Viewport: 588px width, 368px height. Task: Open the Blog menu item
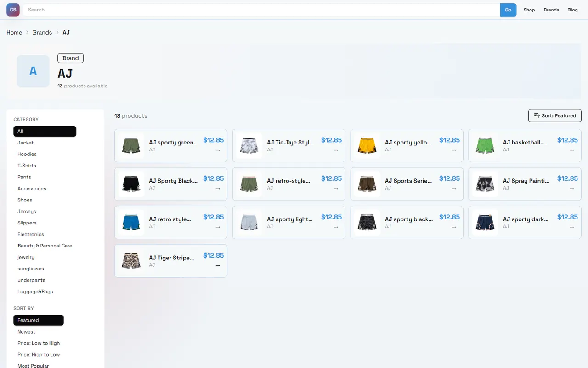coord(573,10)
